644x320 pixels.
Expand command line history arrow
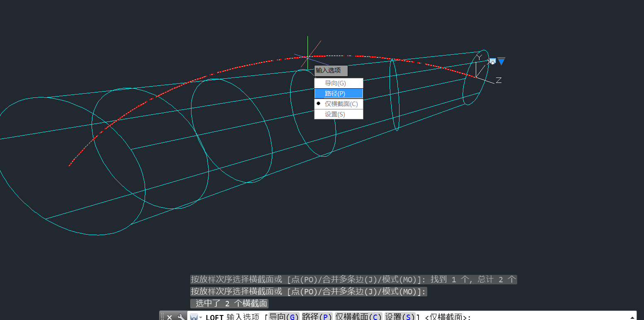click(632, 317)
